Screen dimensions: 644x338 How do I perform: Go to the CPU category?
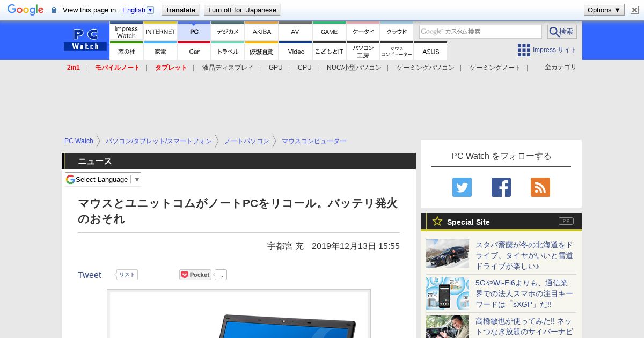305,68
